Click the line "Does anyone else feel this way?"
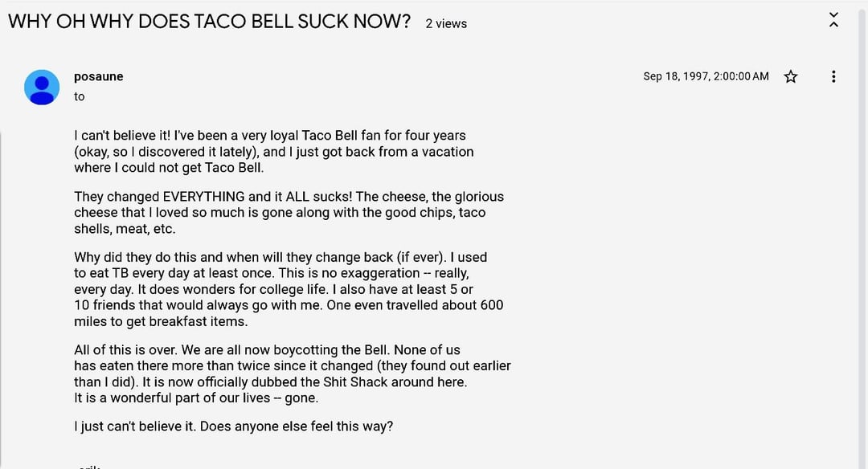868x469 pixels. [233, 426]
